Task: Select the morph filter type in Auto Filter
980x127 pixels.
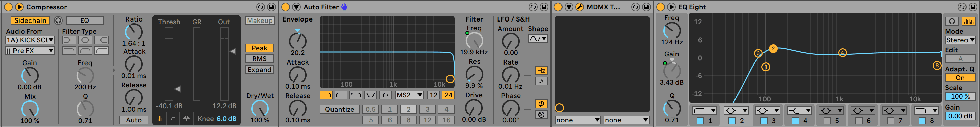Action: (x=385, y=95)
